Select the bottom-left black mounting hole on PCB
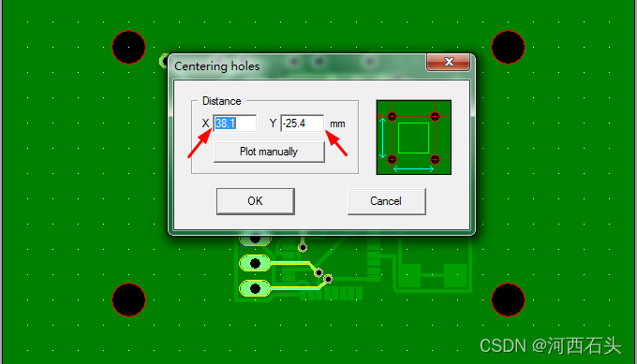 tap(128, 299)
